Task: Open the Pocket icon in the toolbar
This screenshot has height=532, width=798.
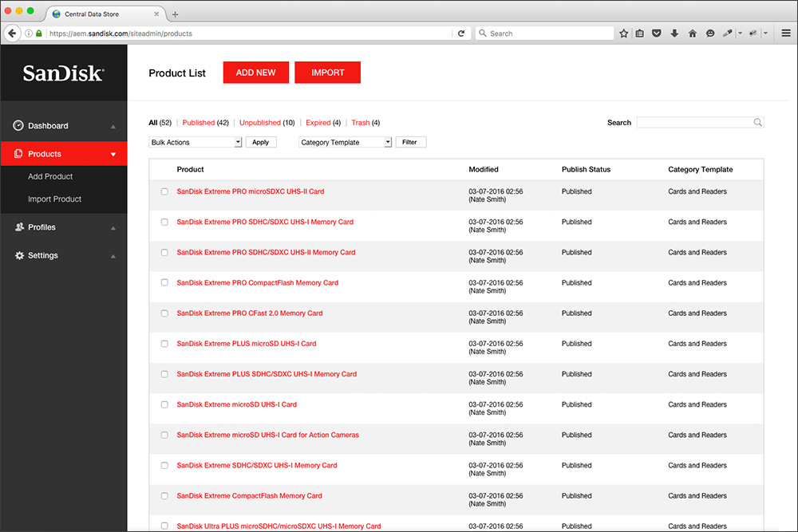Action: [657, 33]
